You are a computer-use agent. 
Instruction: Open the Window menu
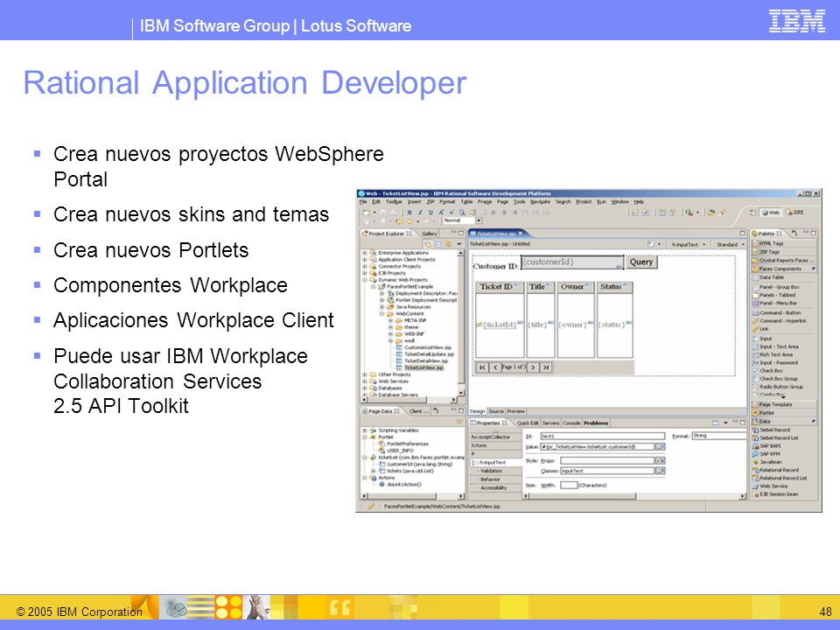tap(619, 202)
